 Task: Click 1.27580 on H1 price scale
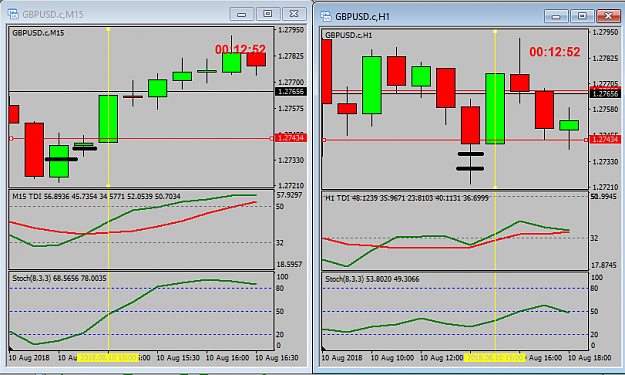point(605,109)
